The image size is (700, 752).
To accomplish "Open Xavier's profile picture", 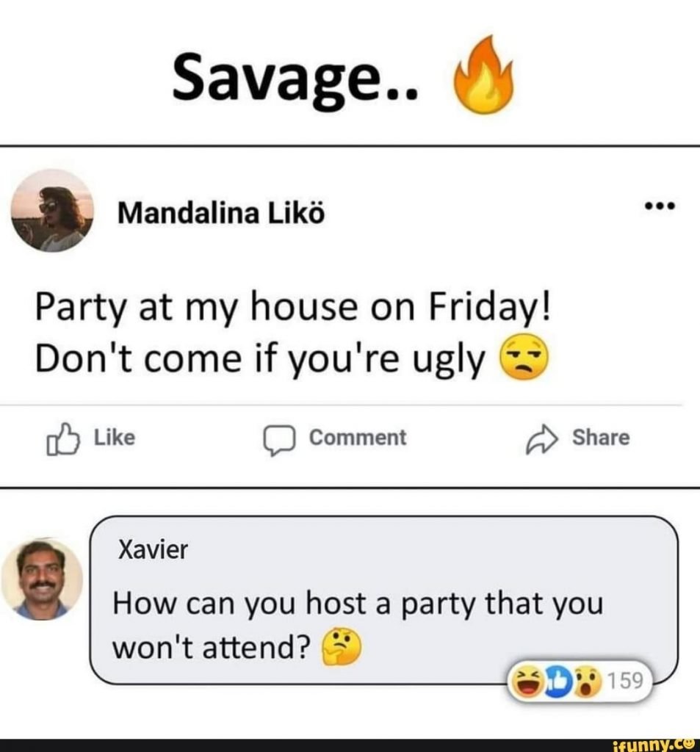I will (42, 579).
